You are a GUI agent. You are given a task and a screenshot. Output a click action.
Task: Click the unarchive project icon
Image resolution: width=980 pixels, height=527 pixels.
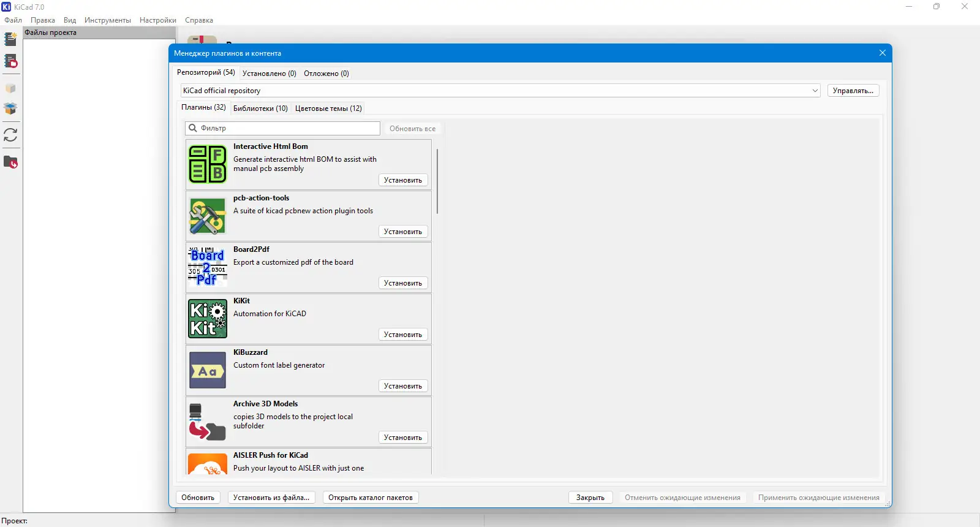10,108
